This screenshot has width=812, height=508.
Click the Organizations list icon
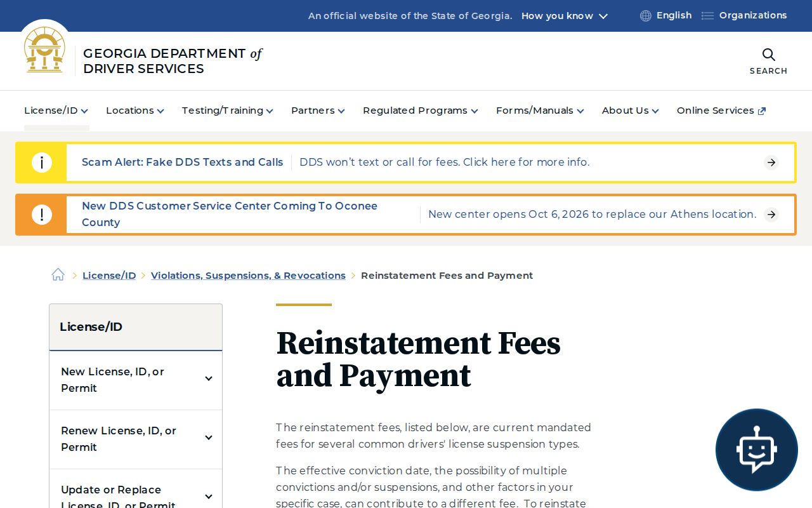(x=707, y=16)
